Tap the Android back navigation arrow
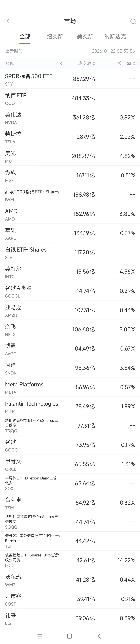 [99, 636]
